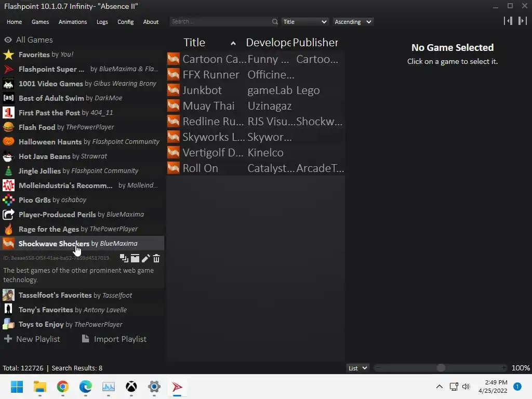Screen dimensions: 532x399
Task: Click the Import Playlist file icon
Action: 86,339
